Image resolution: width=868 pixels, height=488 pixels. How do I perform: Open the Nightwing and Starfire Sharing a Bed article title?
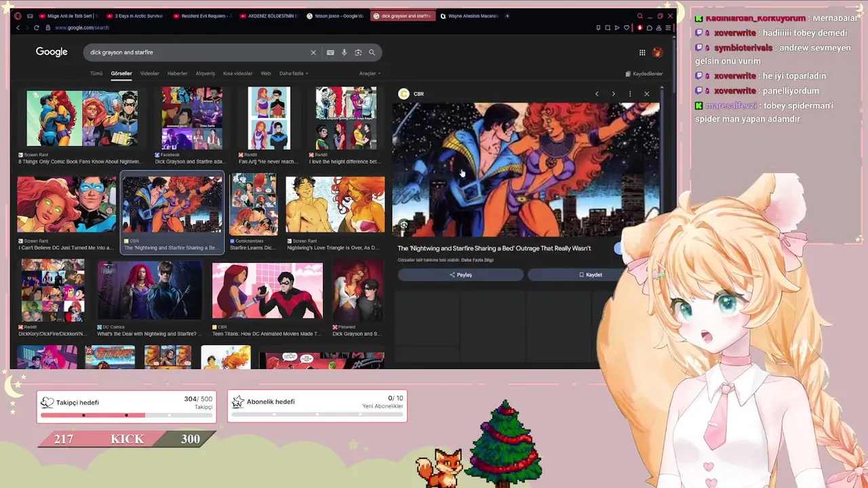tap(494, 248)
